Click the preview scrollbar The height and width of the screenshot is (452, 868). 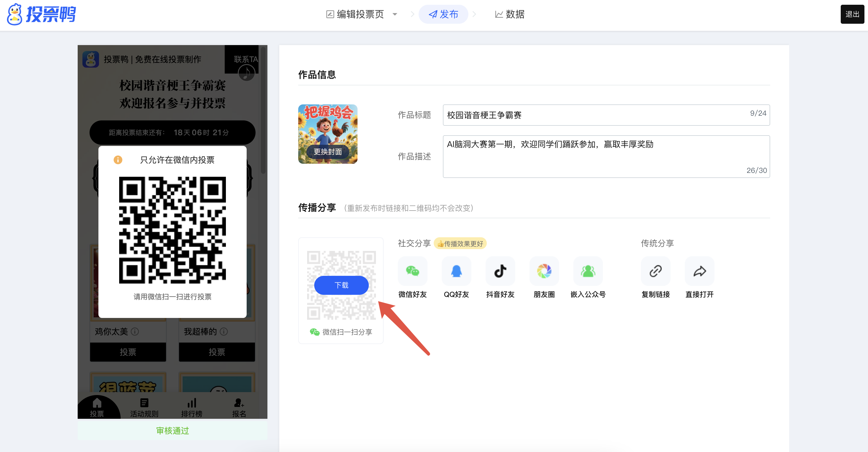click(x=264, y=111)
